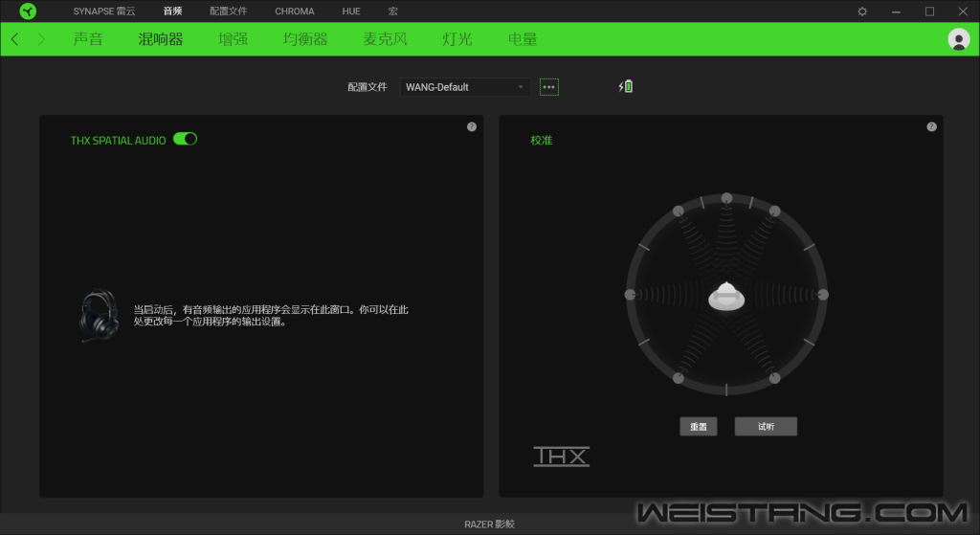Switch to CHROMA tab
Viewport: 980px width, 535px height.
click(x=295, y=11)
